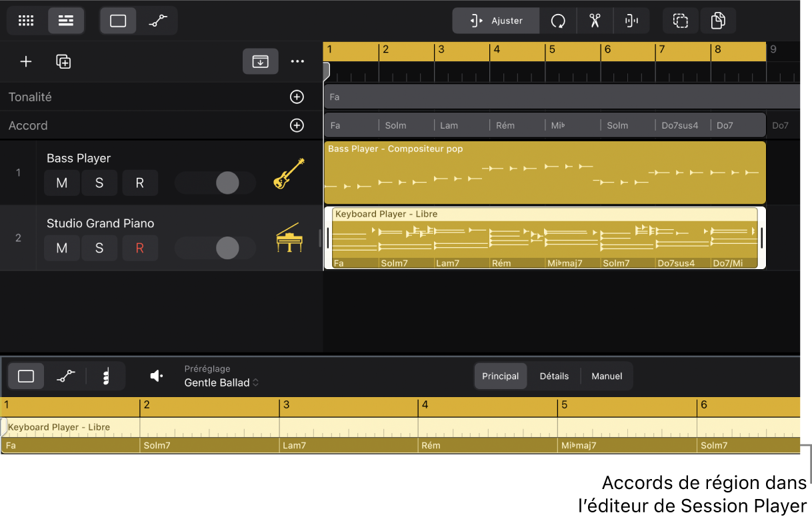Viewport: 812px width, 521px height.
Task: Click the editor speaker preview icon
Action: [x=157, y=376]
